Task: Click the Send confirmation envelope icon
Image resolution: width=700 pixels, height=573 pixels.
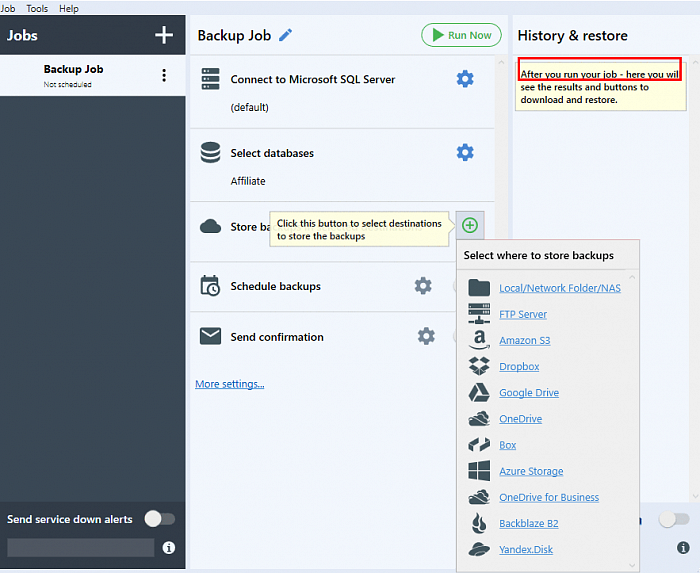Action: (x=210, y=336)
